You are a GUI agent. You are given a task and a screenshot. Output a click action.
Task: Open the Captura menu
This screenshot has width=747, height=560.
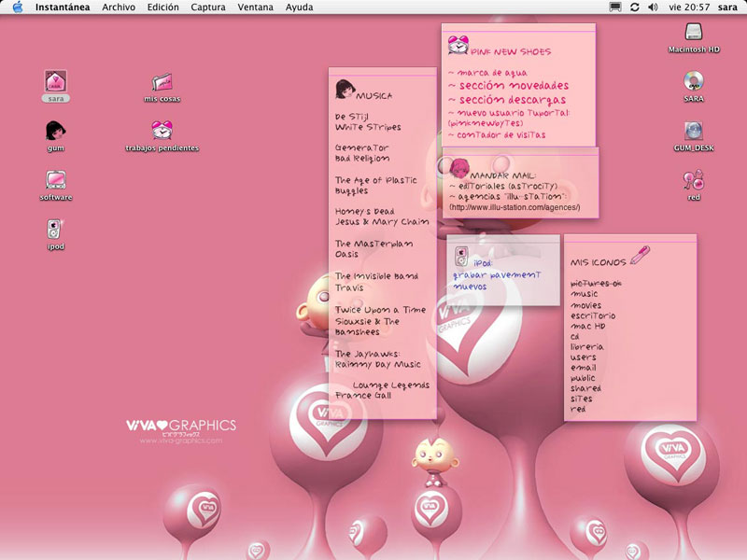pyautogui.click(x=207, y=7)
